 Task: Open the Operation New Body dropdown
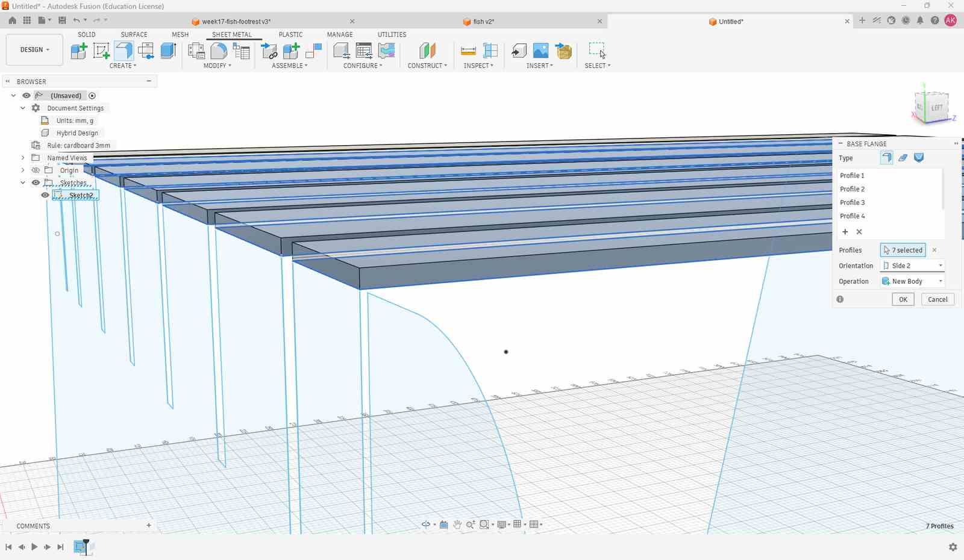(912, 281)
